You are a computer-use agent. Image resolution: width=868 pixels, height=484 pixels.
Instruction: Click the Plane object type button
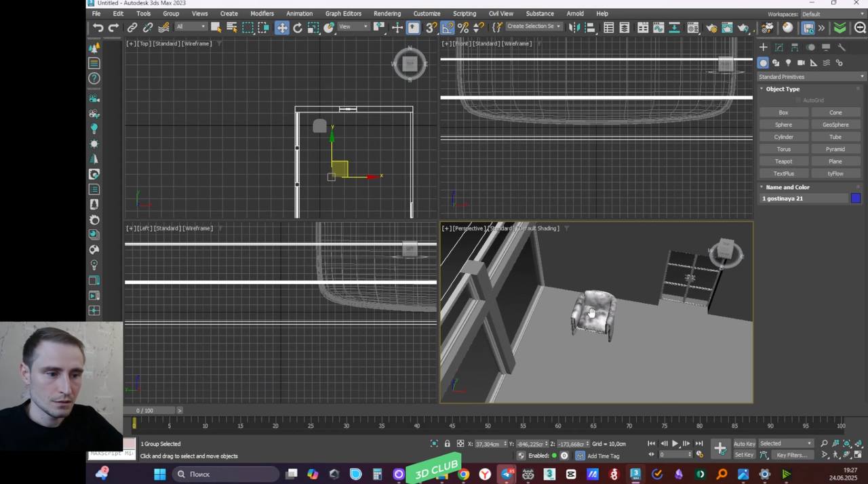click(835, 161)
